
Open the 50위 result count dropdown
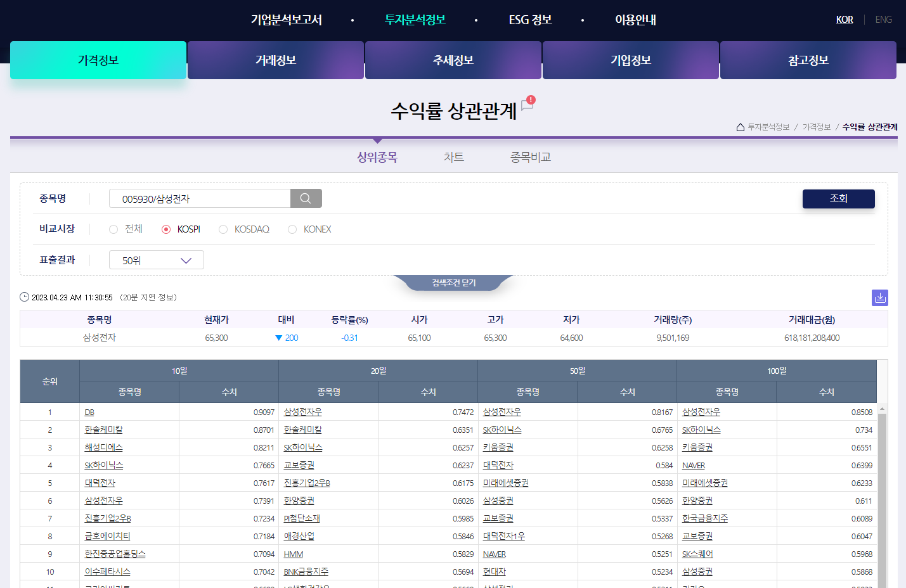157,260
